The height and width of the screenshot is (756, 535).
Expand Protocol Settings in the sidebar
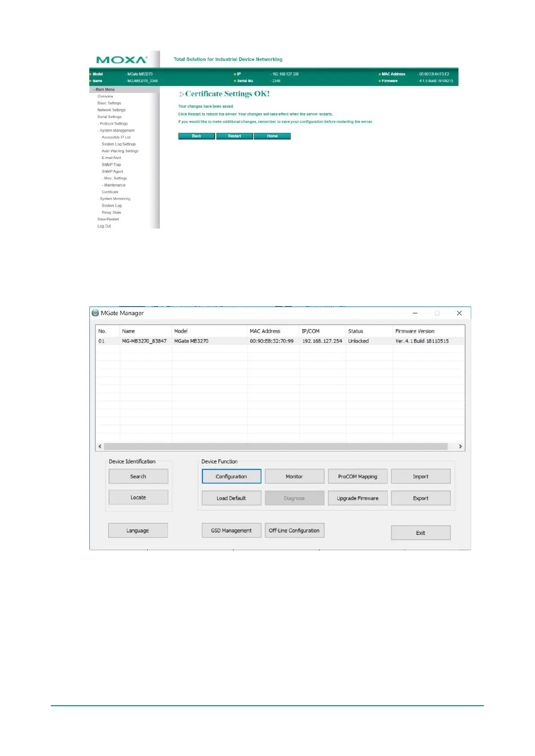pyautogui.click(x=113, y=123)
